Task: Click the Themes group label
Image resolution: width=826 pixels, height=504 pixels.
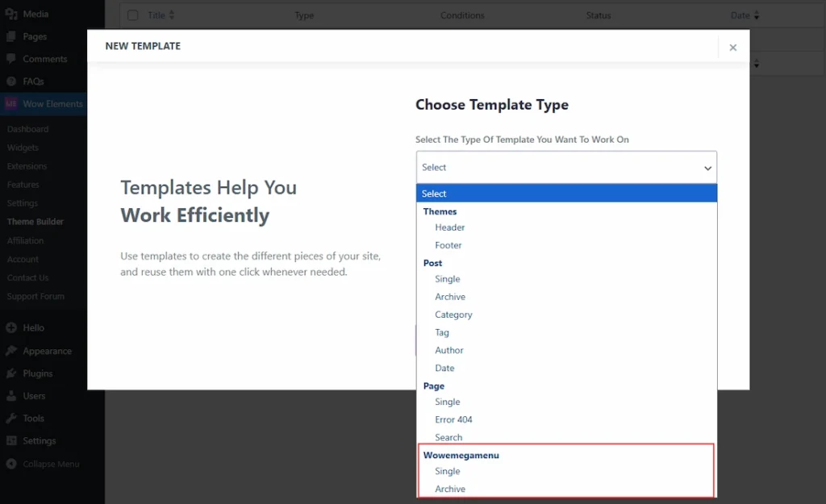Action: (x=440, y=212)
